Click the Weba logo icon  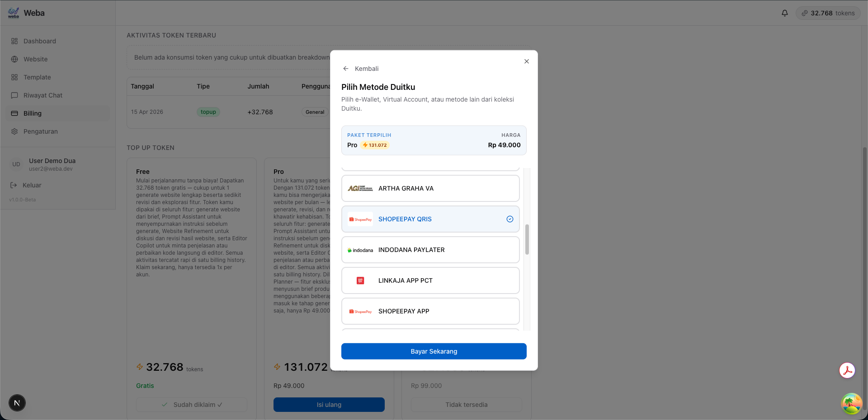(x=14, y=13)
